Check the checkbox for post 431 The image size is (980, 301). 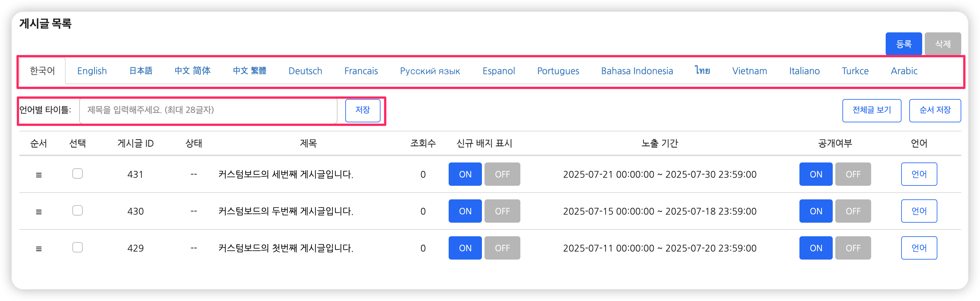point(78,174)
